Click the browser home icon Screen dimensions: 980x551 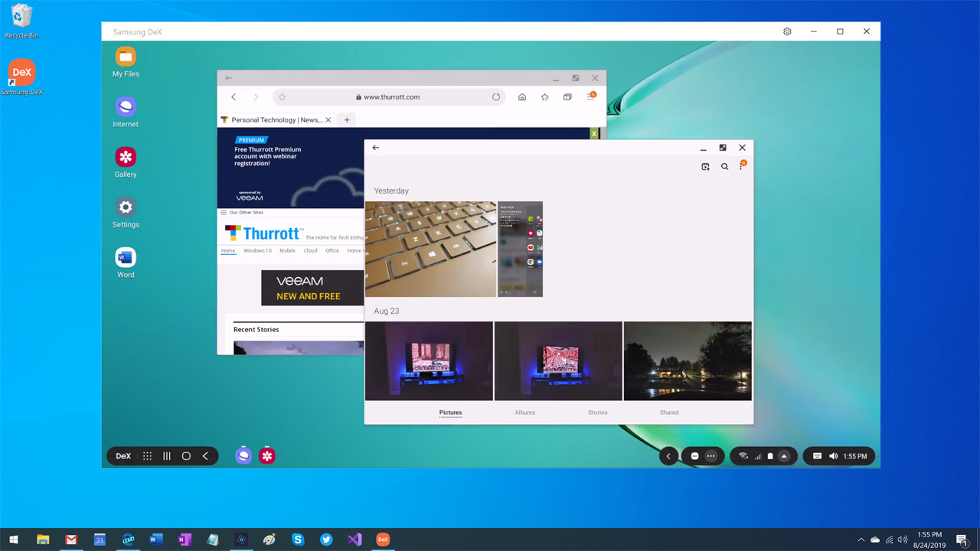point(522,97)
